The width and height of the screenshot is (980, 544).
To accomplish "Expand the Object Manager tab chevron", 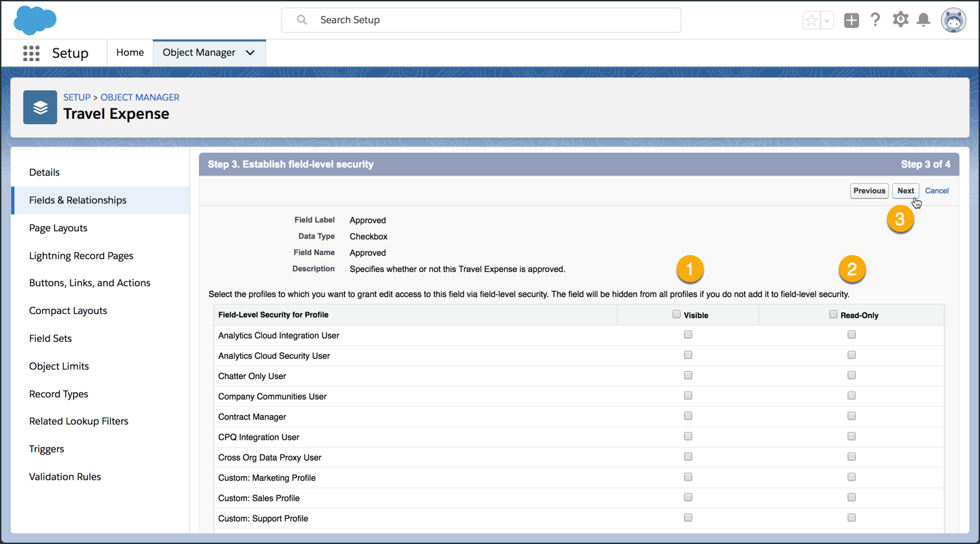I will [x=250, y=53].
